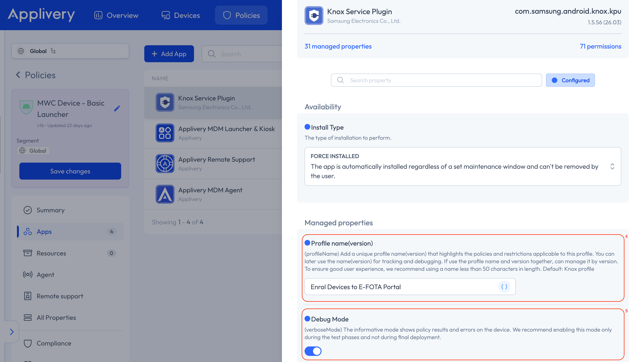Switch to the Devices section

tap(181, 15)
